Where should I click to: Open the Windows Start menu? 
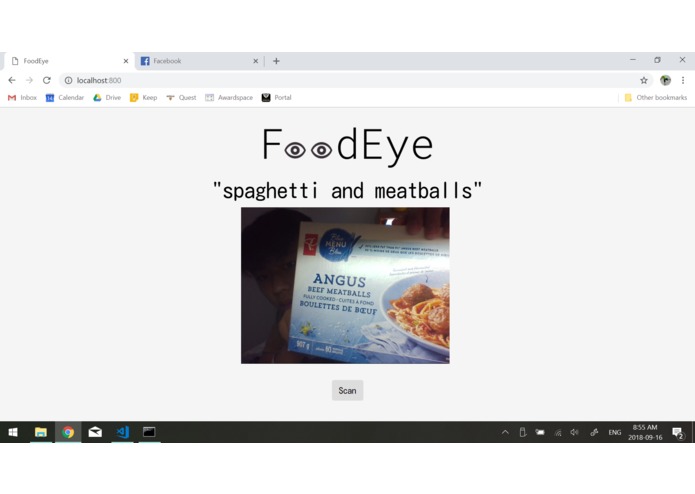[13, 432]
